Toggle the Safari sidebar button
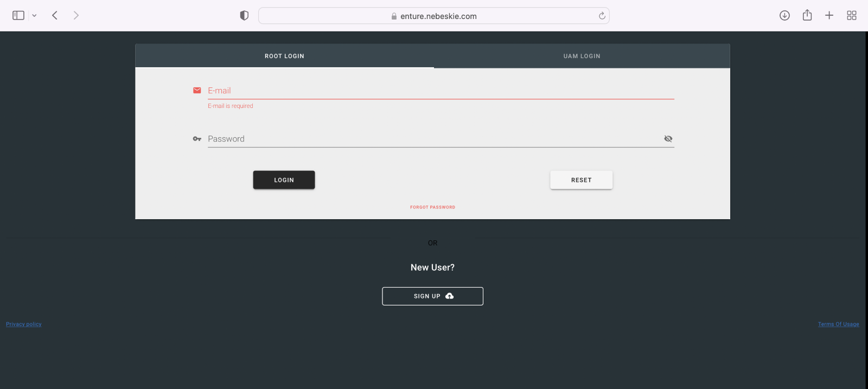Screen dimensions: 868x389 click(x=18, y=16)
